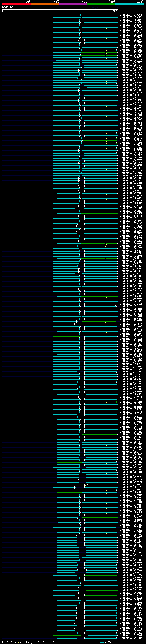
Task: Click the red ~20% identity legend bar
Action: (16, 4)
